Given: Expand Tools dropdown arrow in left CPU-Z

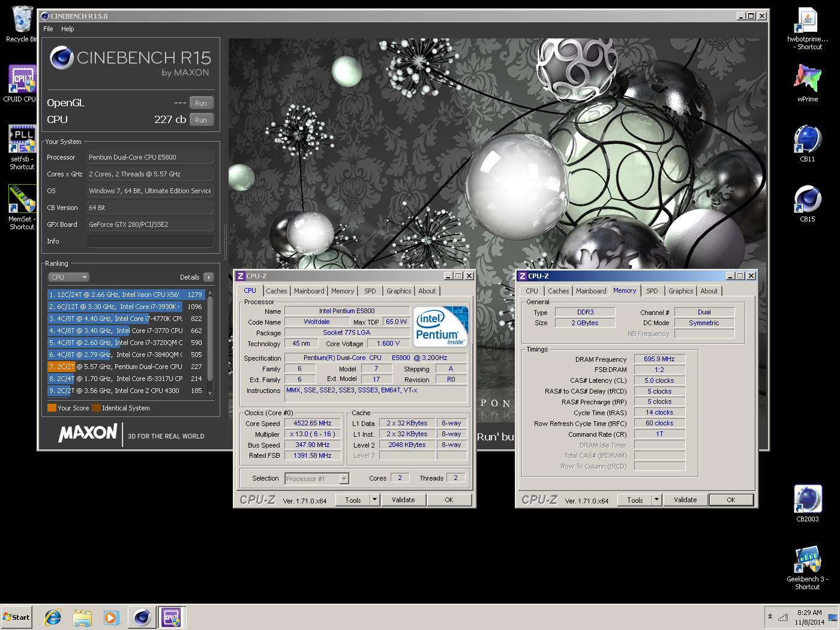Looking at the screenshot, I should [375, 500].
